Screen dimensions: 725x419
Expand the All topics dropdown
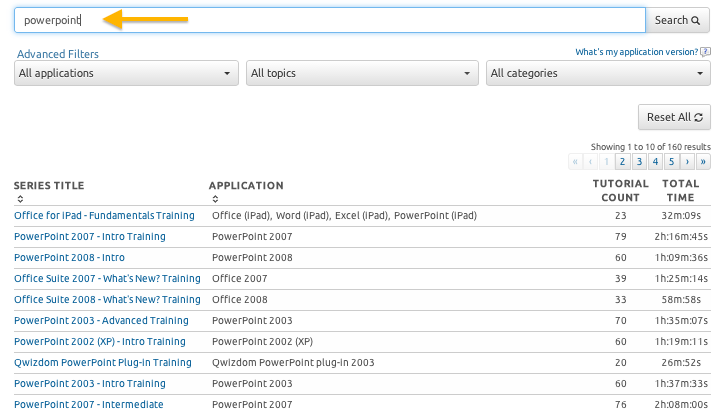click(361, 73)
